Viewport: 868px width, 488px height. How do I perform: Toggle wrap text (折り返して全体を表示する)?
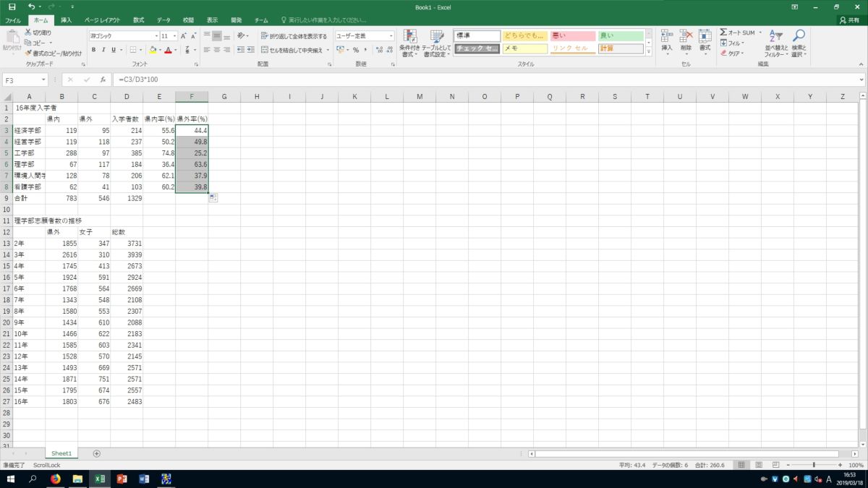click(294, 35)
